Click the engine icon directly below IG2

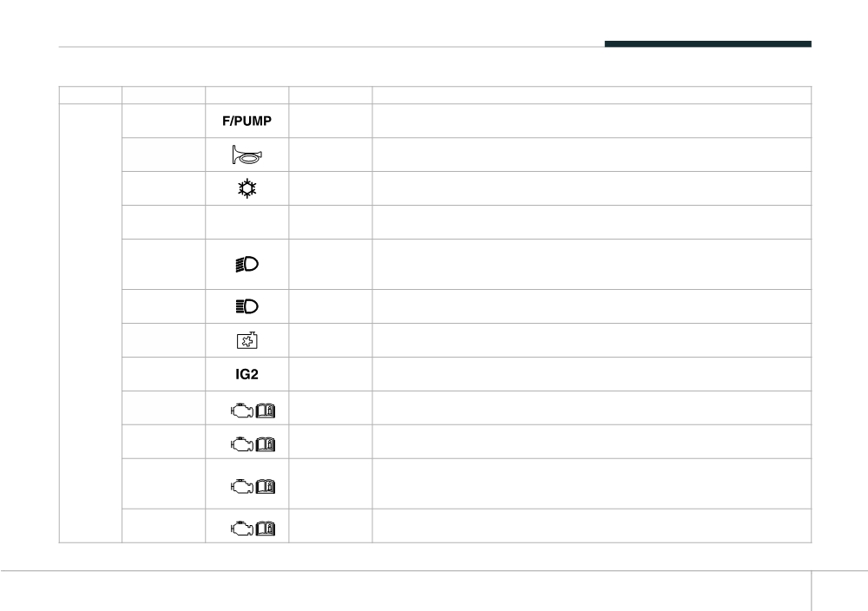pos(242,411)
